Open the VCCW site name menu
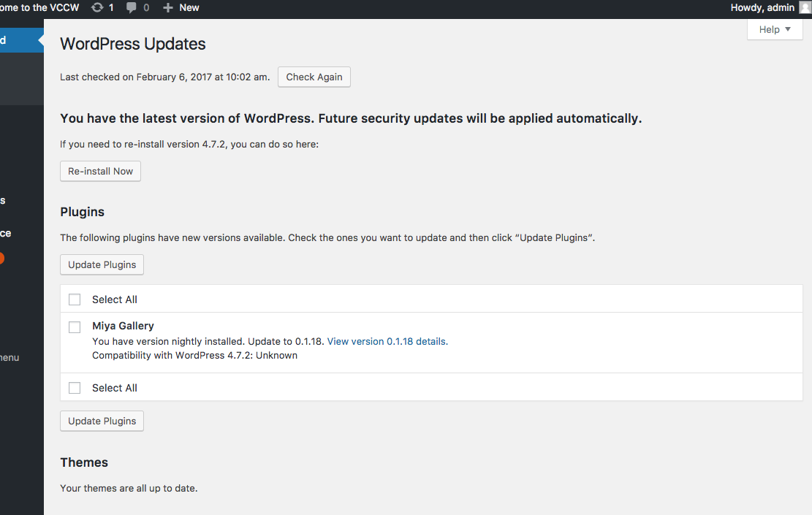 pyautogui.click(x=40, y=8)
